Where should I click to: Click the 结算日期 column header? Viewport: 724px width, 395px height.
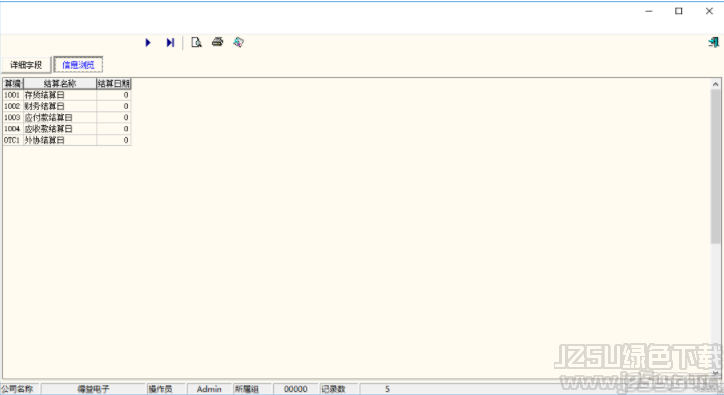(114, 84)
